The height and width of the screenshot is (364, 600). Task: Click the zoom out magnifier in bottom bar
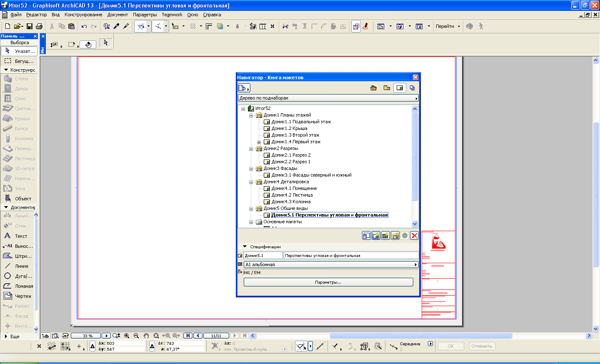click(x=136, y=336)
